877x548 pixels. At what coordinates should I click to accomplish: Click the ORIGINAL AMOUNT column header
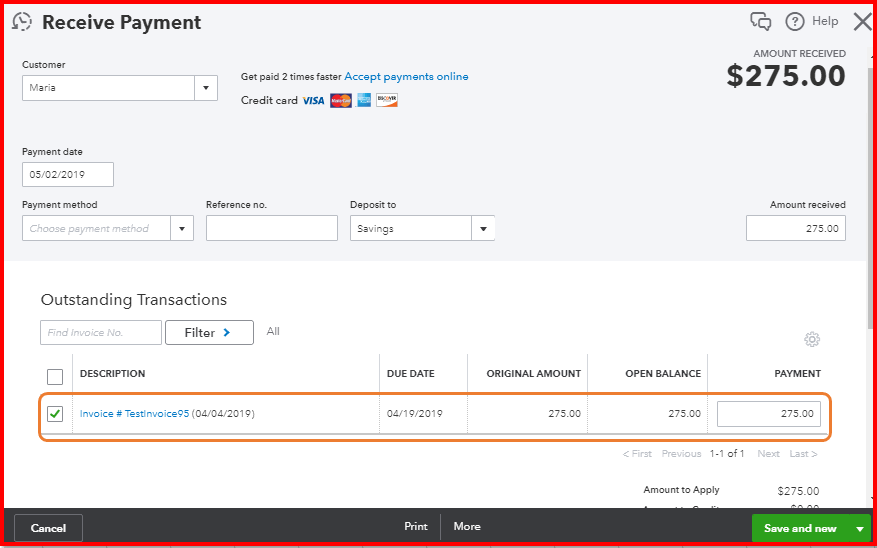point(534,374)
